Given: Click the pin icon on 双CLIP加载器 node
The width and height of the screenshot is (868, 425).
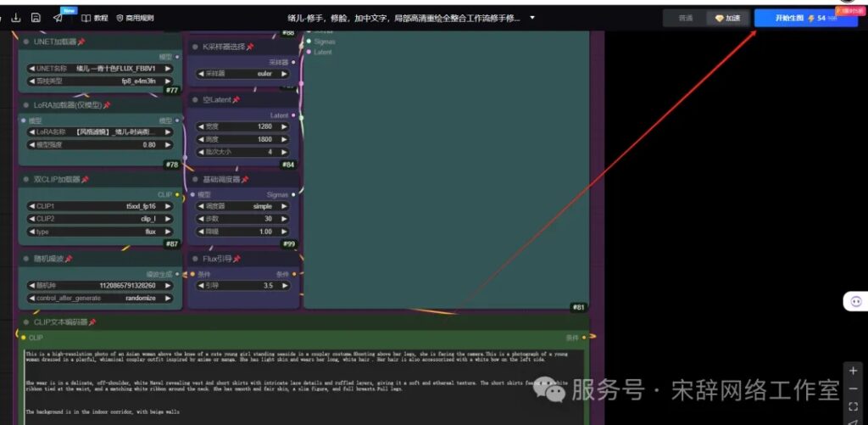Looking at the screenshot, I should 86,180.
